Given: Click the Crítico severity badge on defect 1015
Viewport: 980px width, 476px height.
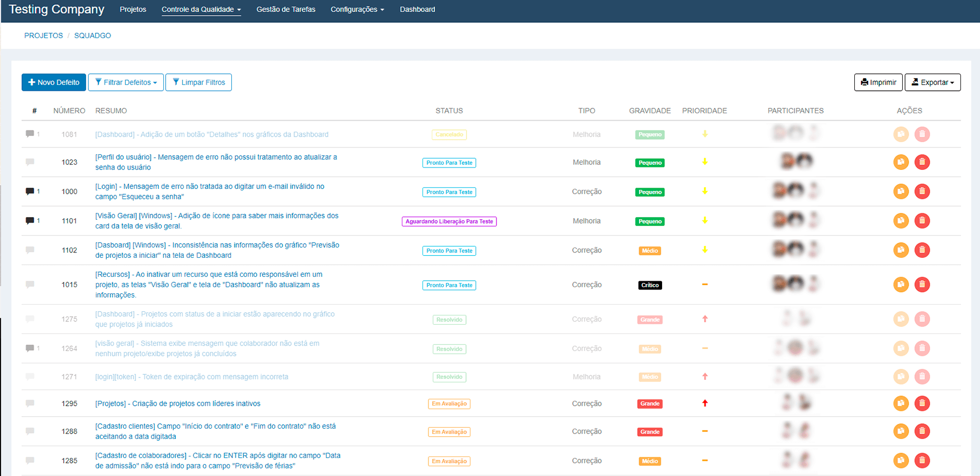Looking at the screenshot, I should point(650,285).
